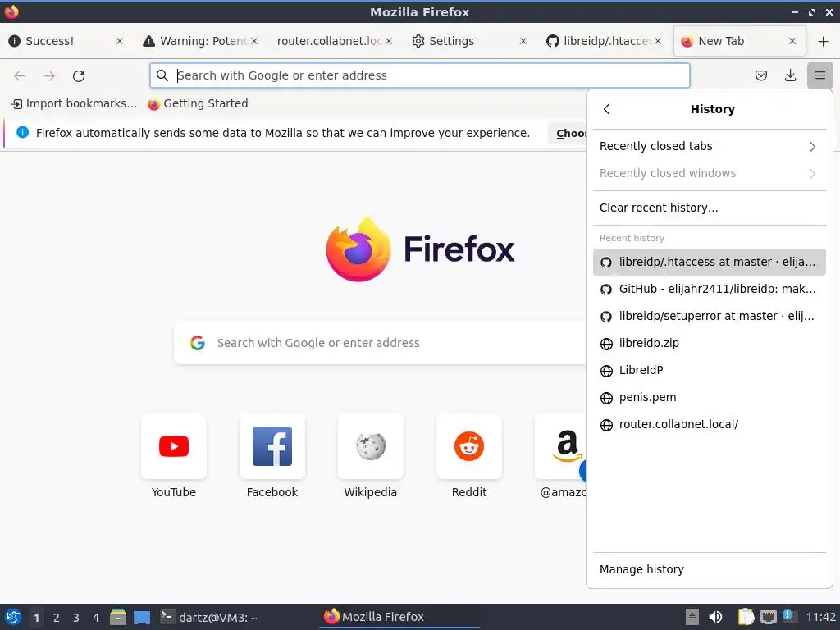Open the file manager taskbar icon
840x630 pixels.
coord(118,617)
